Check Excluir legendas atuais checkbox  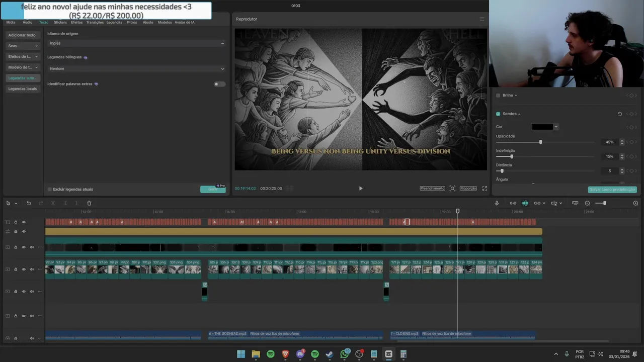coord(50,190)
